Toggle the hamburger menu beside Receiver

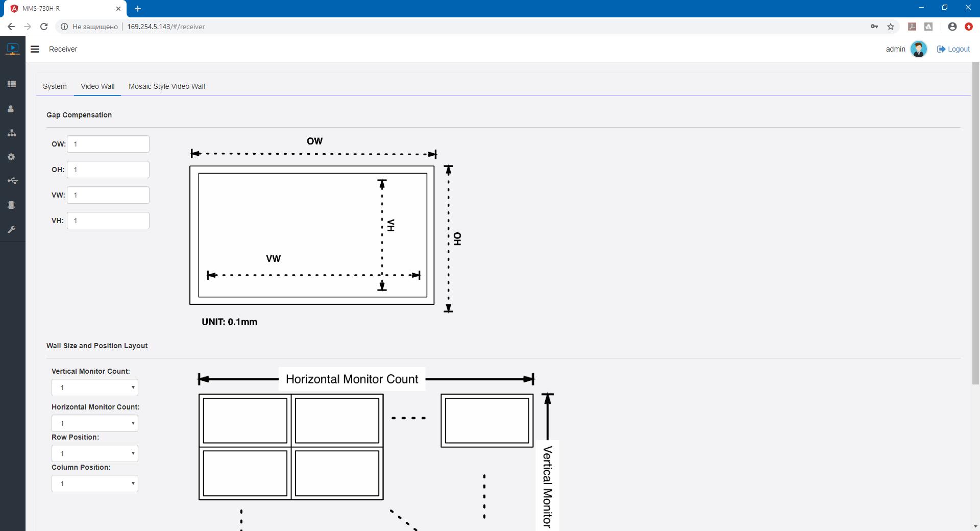35,49
